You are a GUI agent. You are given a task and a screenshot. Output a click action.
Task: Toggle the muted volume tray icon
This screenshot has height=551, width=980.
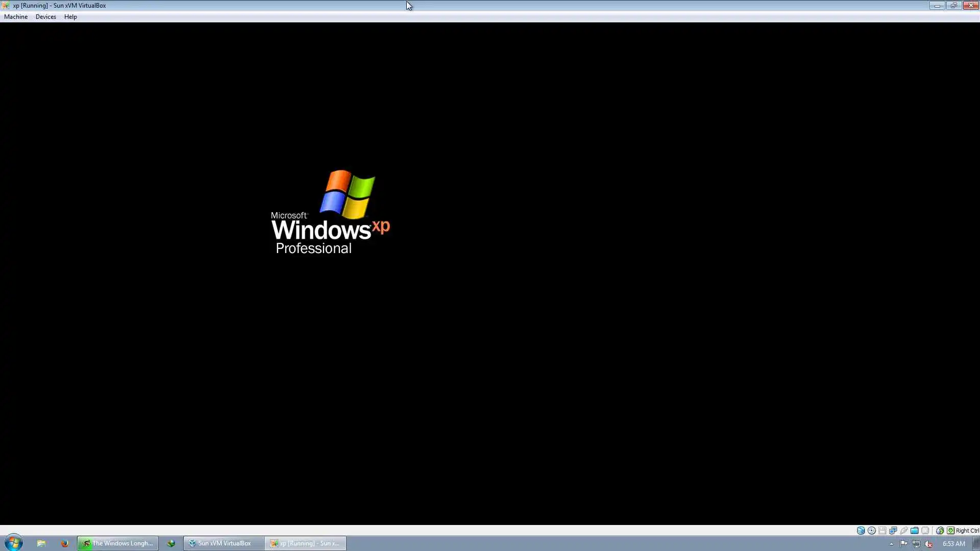coord(928,544)
